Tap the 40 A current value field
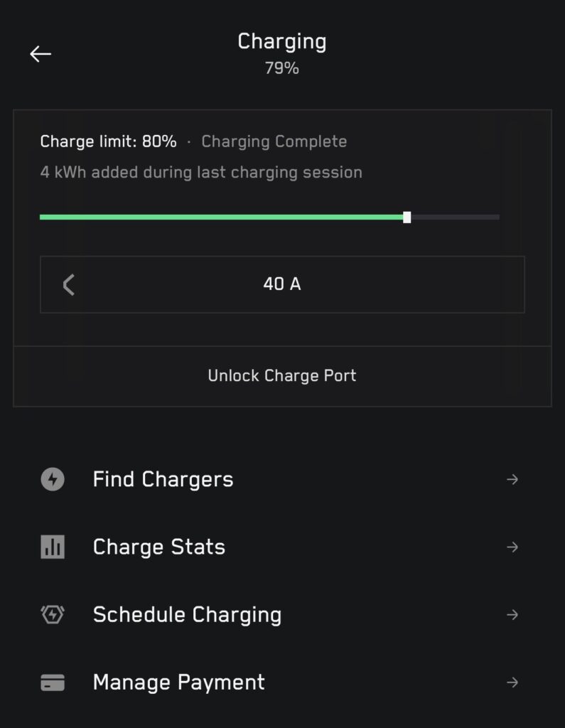The height and width of the screenshot is (728, 565). [x=282, y=284]
